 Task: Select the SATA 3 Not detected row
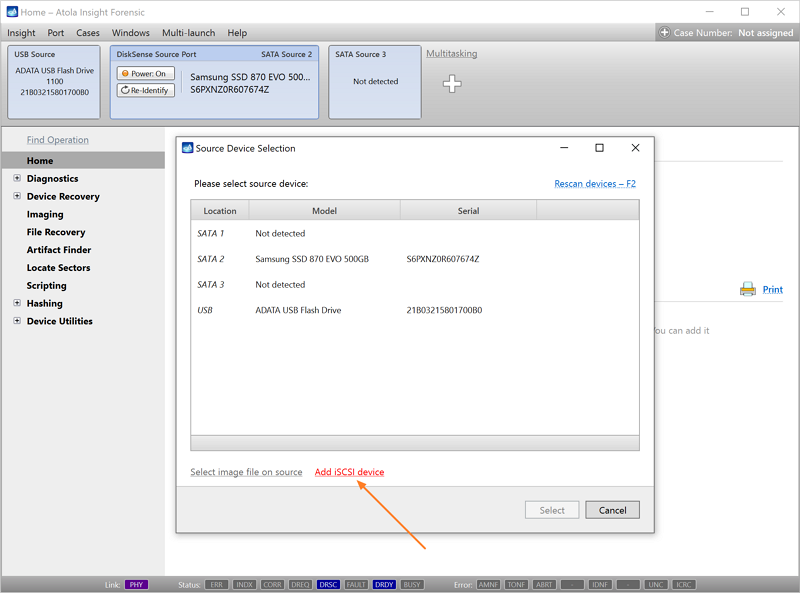click(x=415, y=284)
